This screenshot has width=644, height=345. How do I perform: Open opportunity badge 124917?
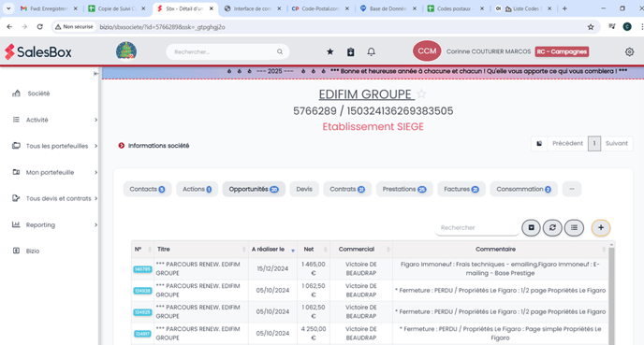(x=142, y=334)
